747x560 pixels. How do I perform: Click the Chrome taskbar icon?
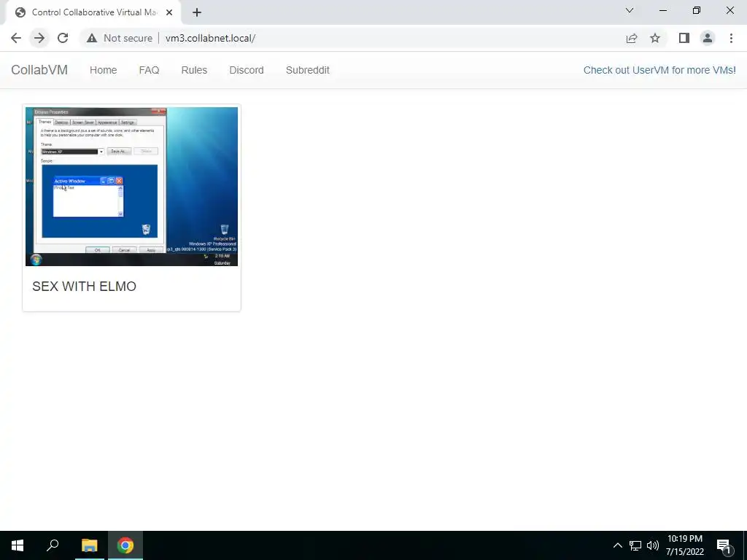pos(125,545)
